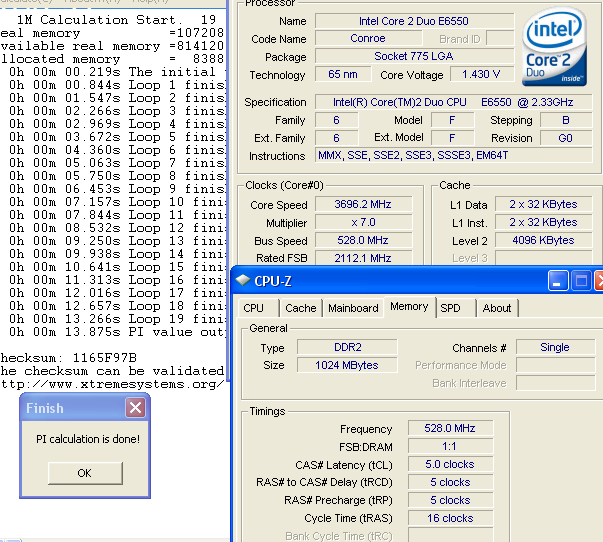Screen dimensions: 603x542
Task: Click the Level 2 value 4096 KBytes
Action: 543,240
